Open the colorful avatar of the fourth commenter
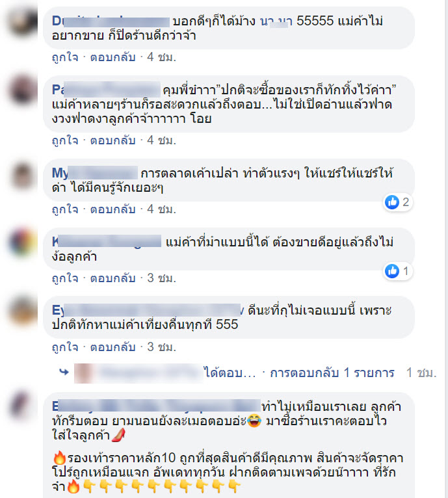This screenshot has height=498, width=448. coord(23,243)
